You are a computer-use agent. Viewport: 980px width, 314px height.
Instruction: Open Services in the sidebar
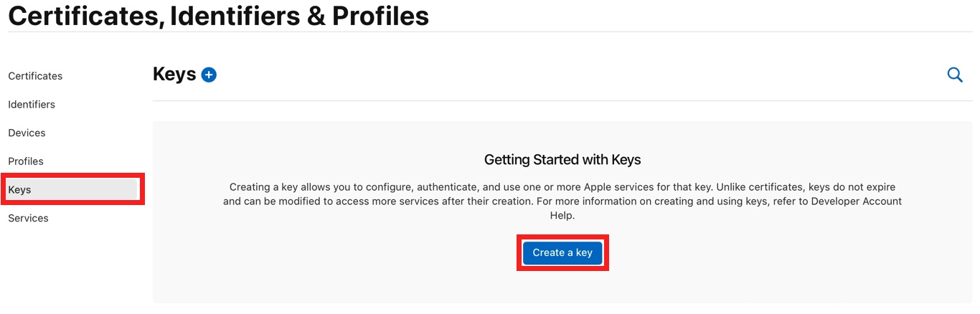click(x=28, y=218)
